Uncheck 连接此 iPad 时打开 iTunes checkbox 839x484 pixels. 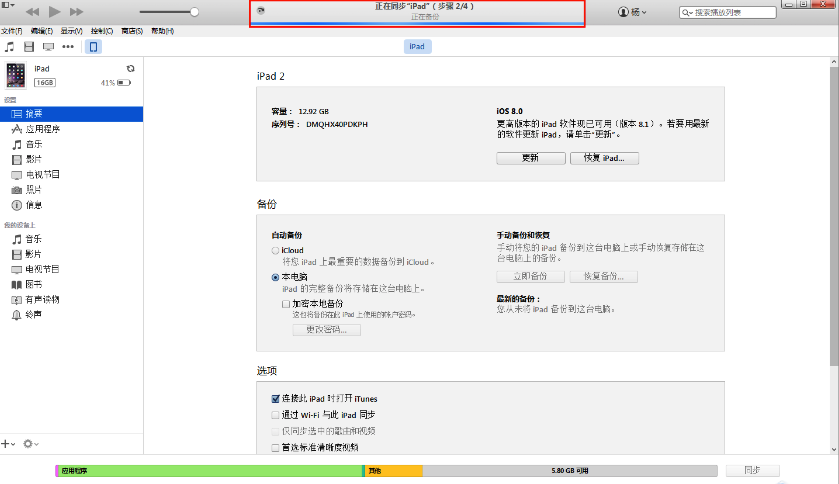pyautogui.click(x=276, y=398)
